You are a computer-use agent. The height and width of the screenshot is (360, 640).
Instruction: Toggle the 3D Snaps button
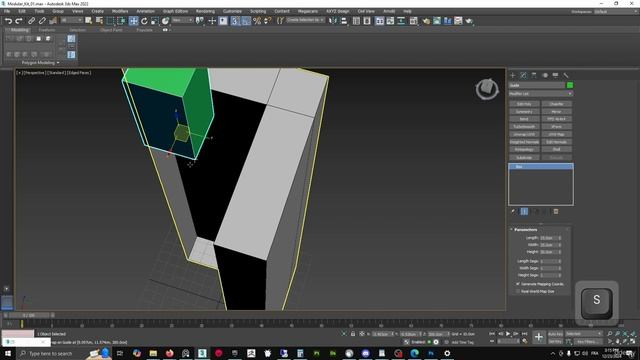click(x=235, y=20)
